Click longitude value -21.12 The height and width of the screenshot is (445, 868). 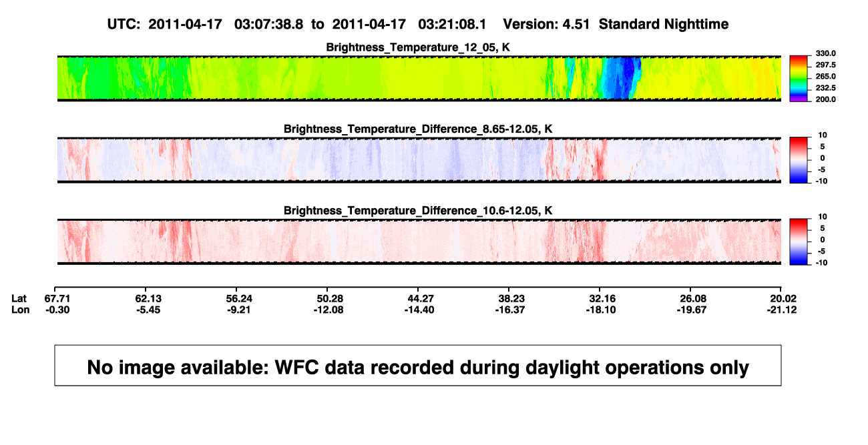click(781, 310)
